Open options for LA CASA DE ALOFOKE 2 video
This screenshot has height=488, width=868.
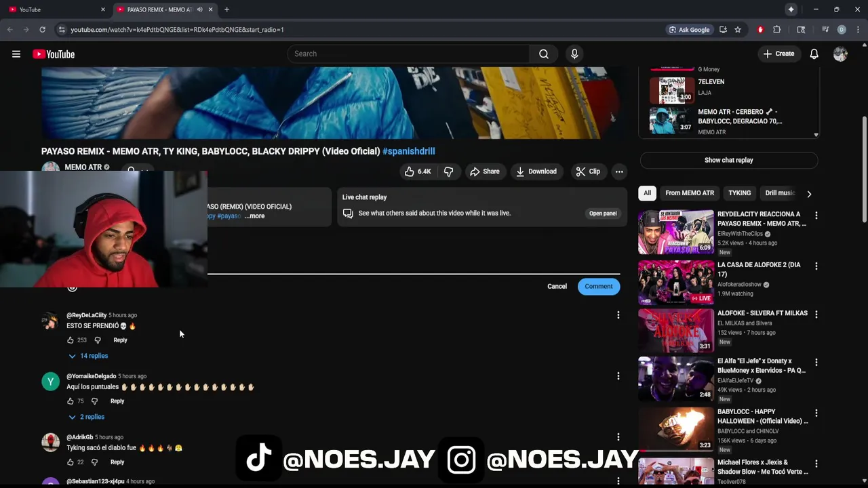[x=816, y=266]
